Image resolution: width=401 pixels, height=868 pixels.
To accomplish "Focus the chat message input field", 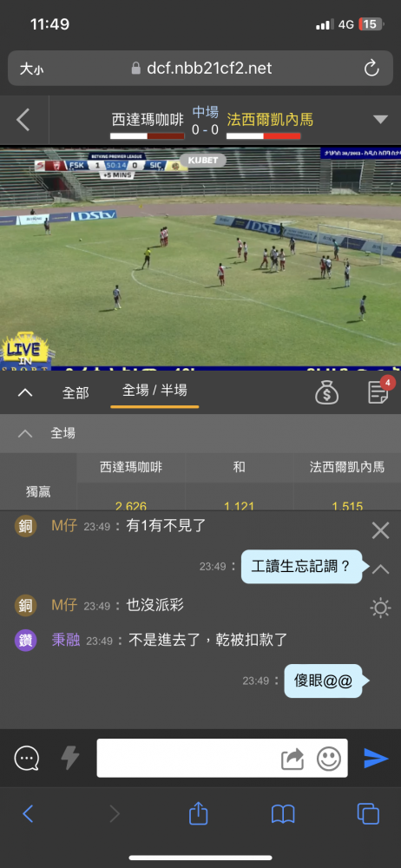I will click(188, 758).
